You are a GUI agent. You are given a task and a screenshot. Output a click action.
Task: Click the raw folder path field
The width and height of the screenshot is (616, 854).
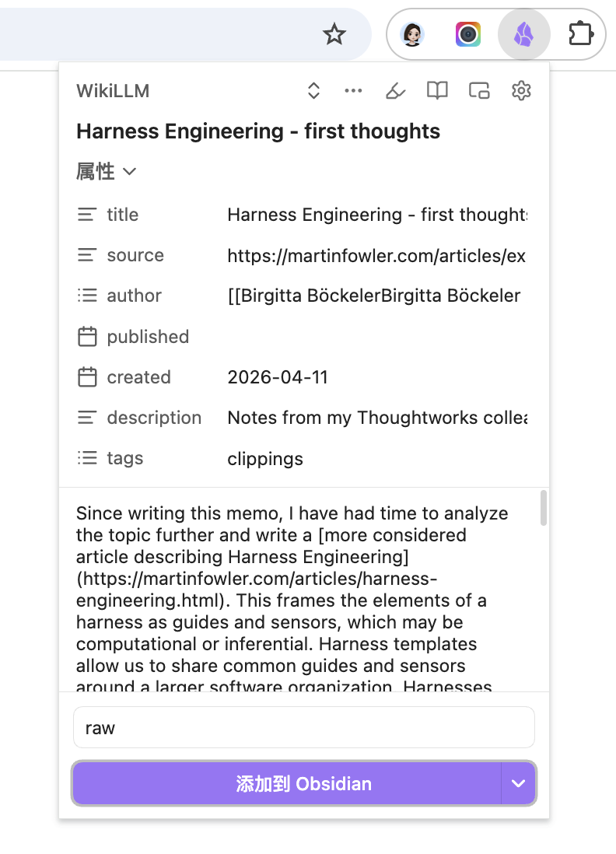click(x=303, y=728)
